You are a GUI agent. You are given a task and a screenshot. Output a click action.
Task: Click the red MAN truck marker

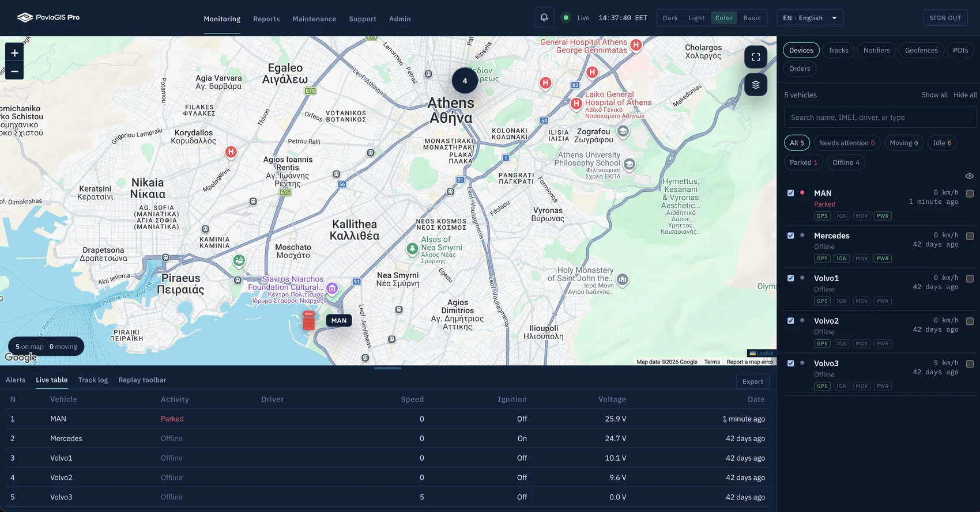[309, 320]
